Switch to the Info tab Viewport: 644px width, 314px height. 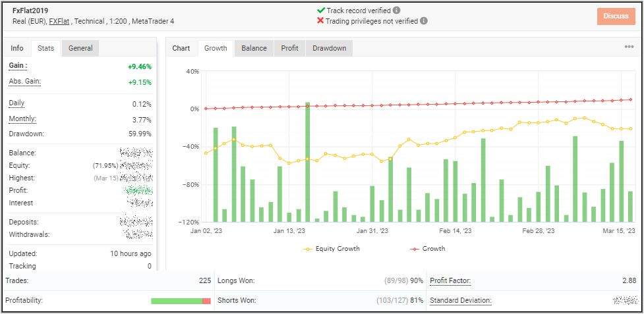click(17, 48)
